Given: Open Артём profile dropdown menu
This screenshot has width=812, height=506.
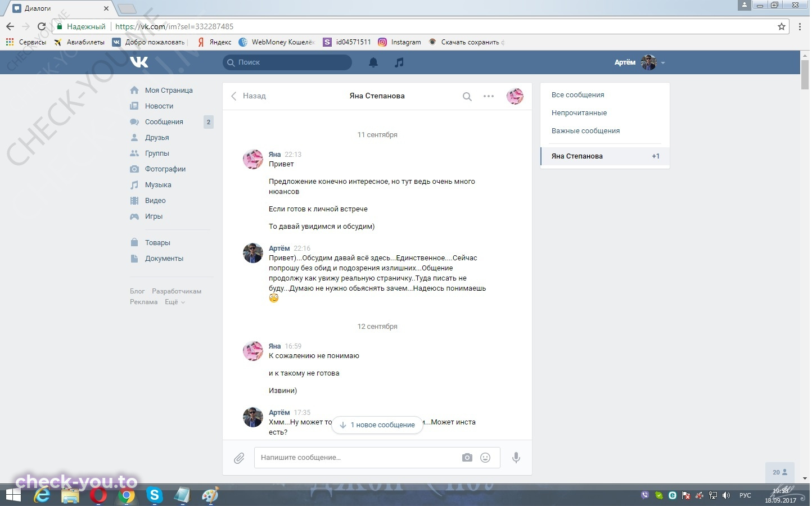Looking at the screenshot, I should (x=640, y=62).
